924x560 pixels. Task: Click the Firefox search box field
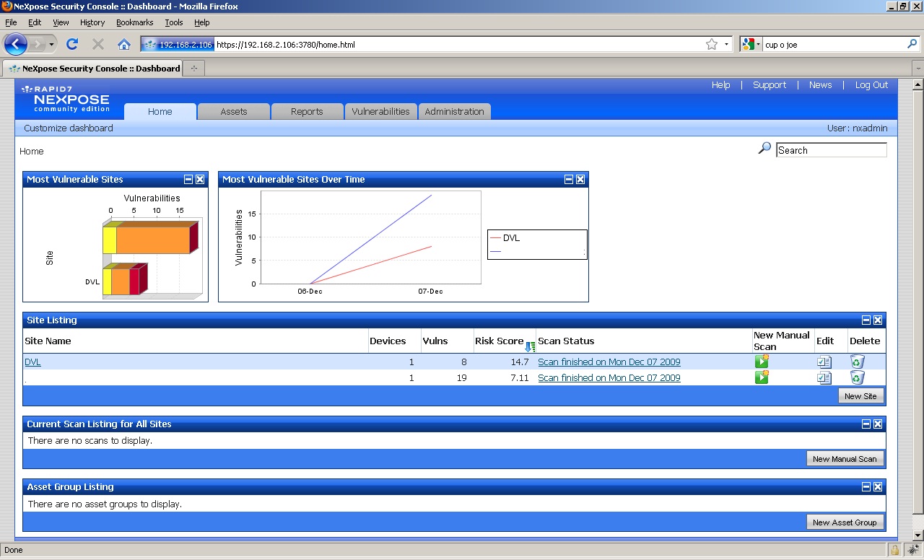[834, 44]
